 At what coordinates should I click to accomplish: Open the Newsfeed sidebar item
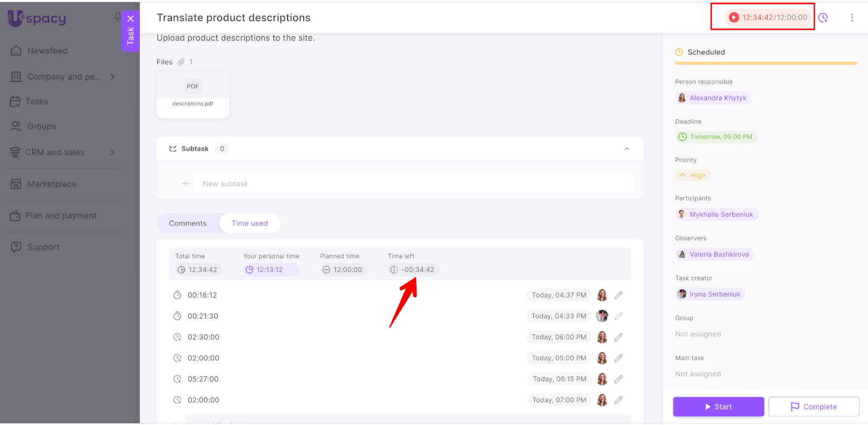48,51
